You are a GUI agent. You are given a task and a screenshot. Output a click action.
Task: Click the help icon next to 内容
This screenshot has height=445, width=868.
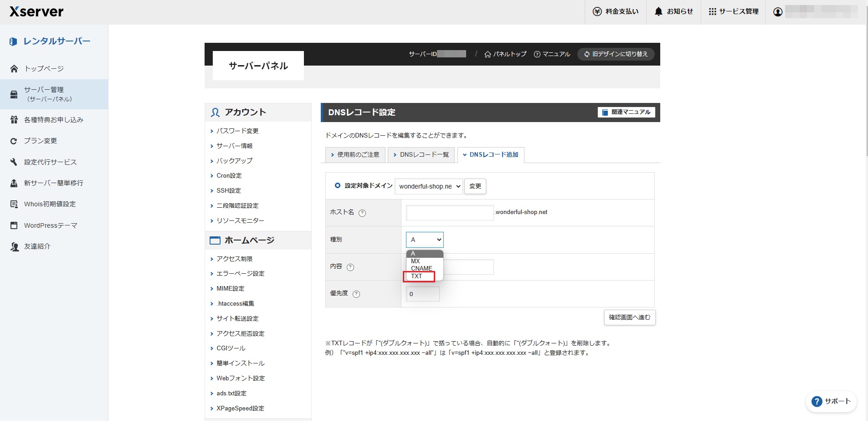[x=350, y=267]
